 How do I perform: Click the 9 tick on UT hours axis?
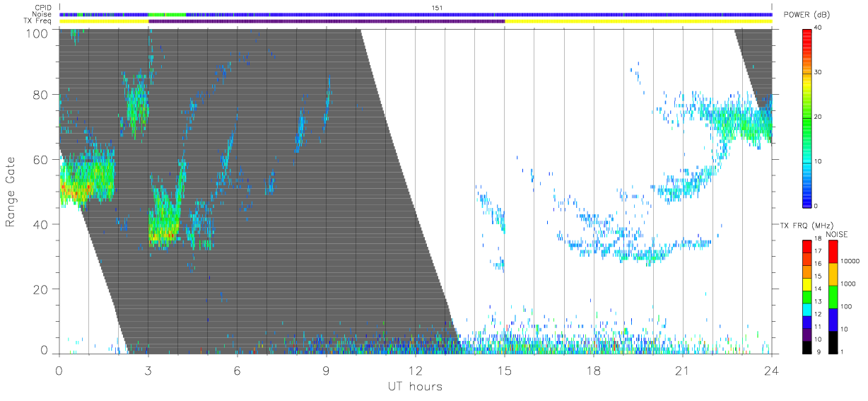[327, 370]
